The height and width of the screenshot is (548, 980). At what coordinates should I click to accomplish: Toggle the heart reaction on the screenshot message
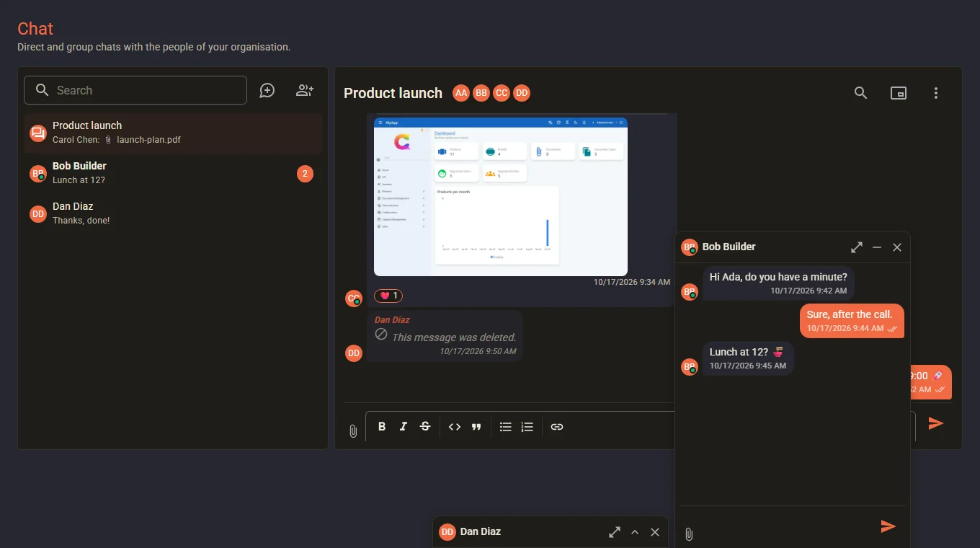(x=388, y=296)
